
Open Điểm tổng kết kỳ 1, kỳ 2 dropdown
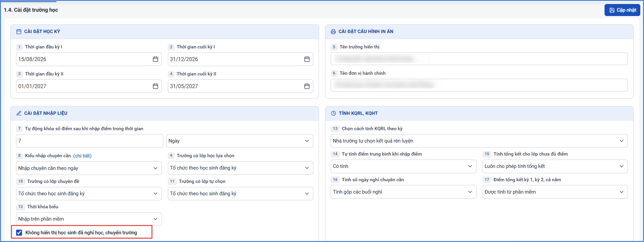point(555,192)
